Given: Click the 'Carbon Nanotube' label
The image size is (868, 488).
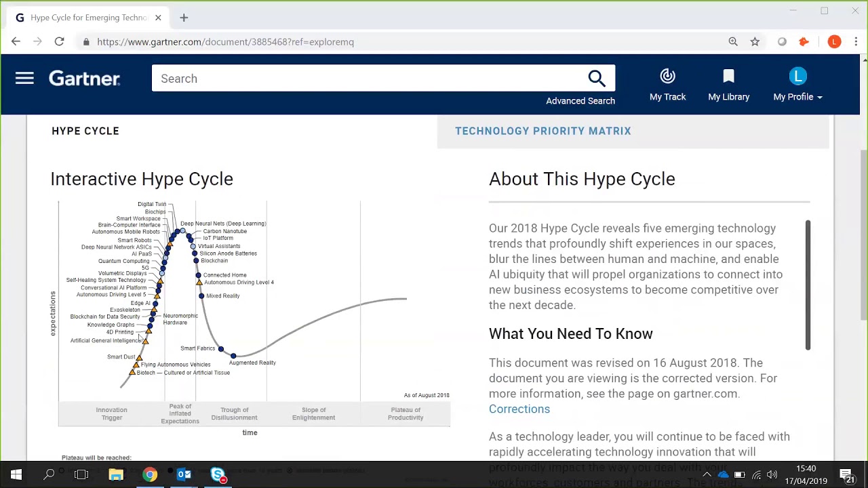Looking at the screenshot, I should (225, 231).
